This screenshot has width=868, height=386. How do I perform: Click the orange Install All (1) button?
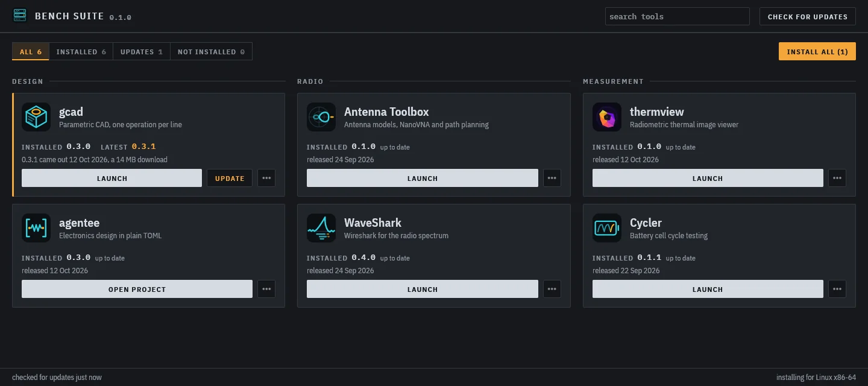817,51
